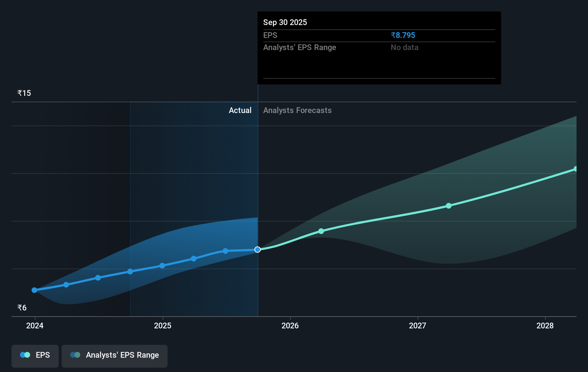The image size is (588, 372).
Task: Click the first 2024 EPS data point
Action: tap(34, 290)
